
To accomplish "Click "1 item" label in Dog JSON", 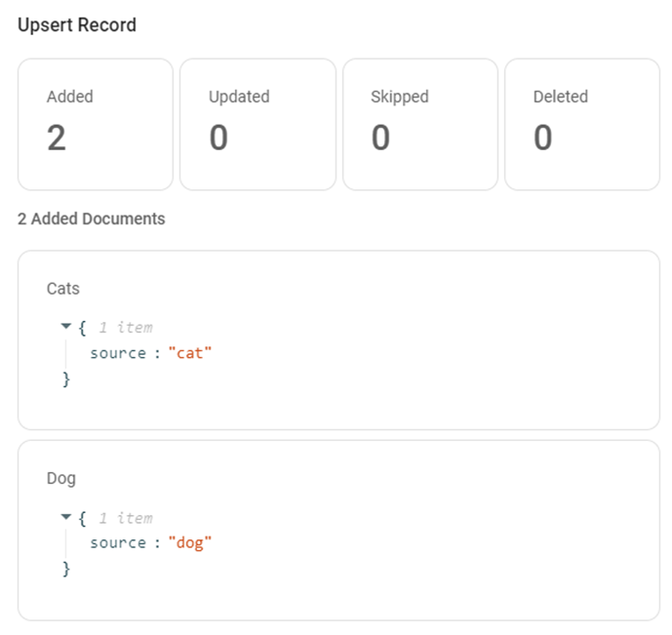I will (x=126, y=518).
